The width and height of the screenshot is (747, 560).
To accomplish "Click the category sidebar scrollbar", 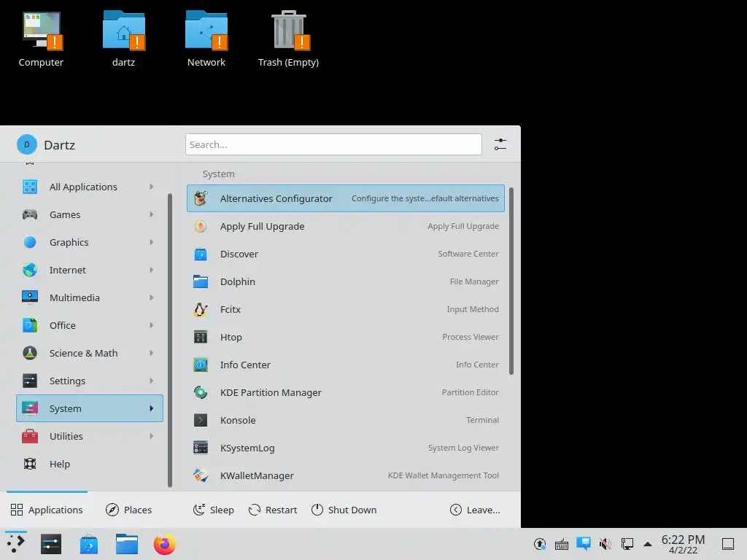I will click(169, 340).
